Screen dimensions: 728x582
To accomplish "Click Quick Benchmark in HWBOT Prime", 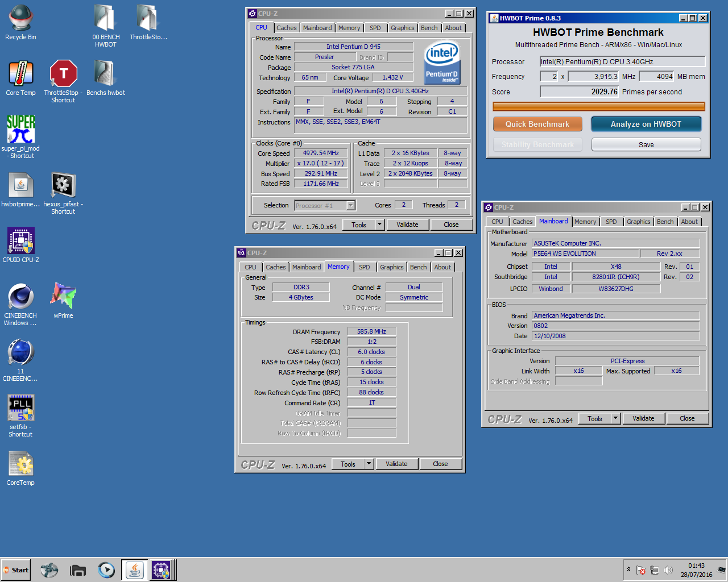I will click(537, 124).
